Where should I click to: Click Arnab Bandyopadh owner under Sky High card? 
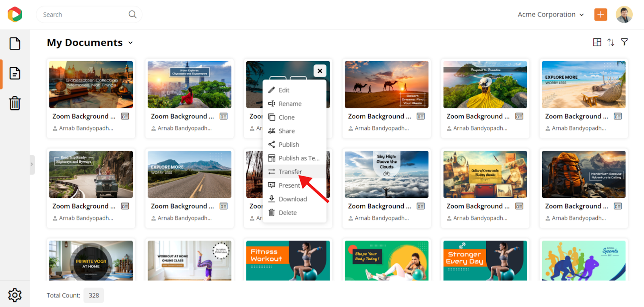pyautogui.click(x=382, y=218)
